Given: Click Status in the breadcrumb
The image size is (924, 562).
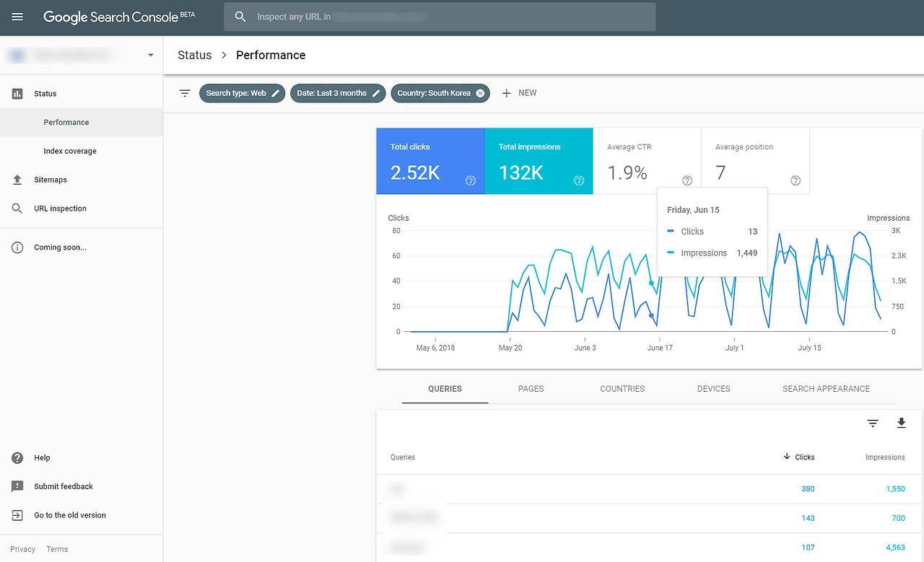Looking at the screenshot, I should pyautogui.click(x=195, y=56).
